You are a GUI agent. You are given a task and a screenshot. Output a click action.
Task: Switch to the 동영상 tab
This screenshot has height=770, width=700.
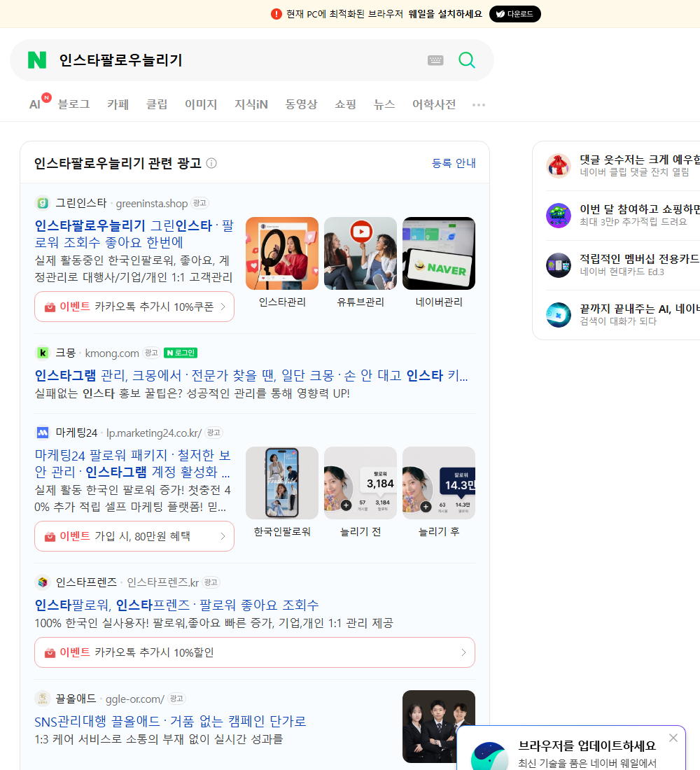pyautogui.click(x=301, y=104)
